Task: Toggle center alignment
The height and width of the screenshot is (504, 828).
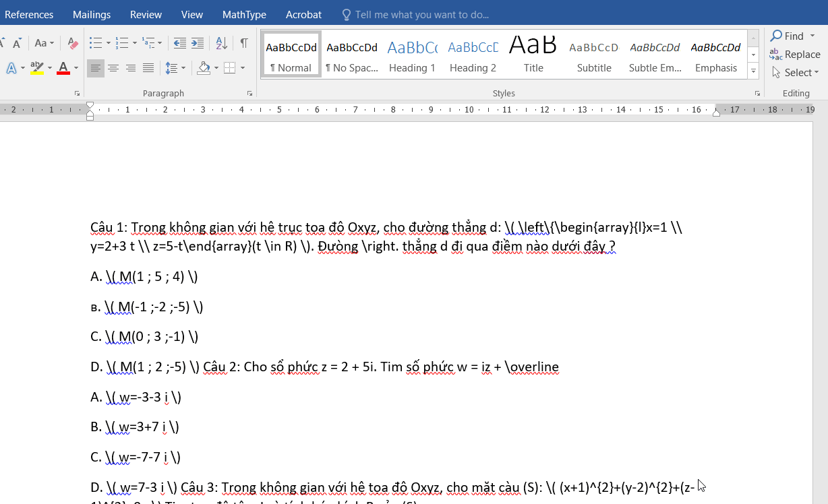Action: [113, 68]
